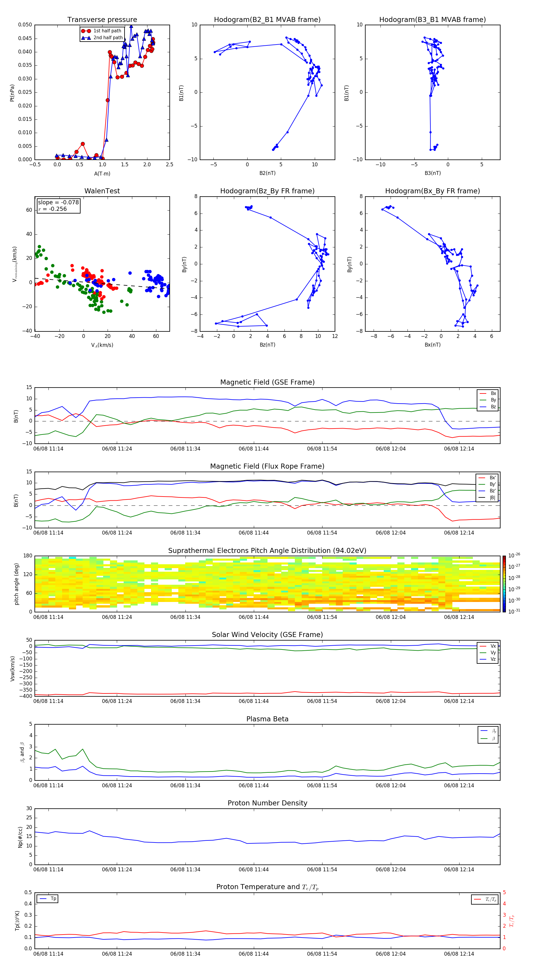Click the 'Tp' legend in temperature plot
Image resolution: width=535 pixels, height=980 pixels.
(48, 899)
